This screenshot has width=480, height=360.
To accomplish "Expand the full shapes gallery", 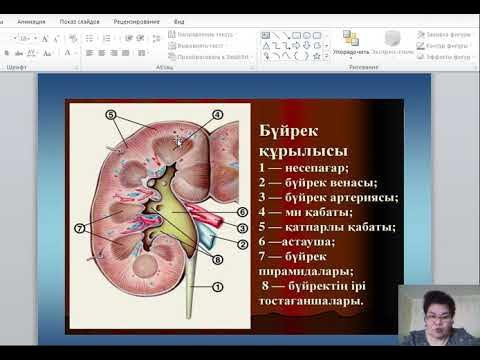I will point(327,56).
